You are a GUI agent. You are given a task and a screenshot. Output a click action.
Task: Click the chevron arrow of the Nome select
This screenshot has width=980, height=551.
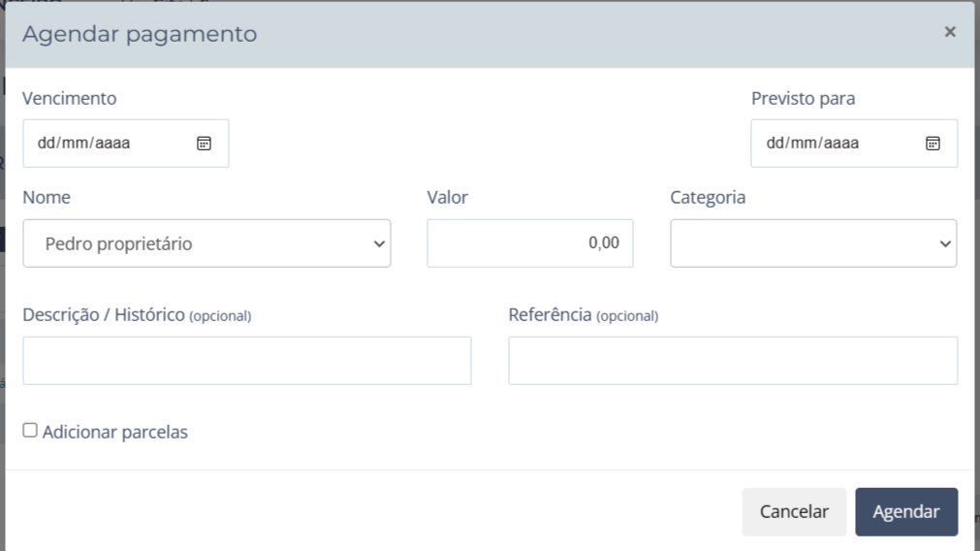point(379,244)
